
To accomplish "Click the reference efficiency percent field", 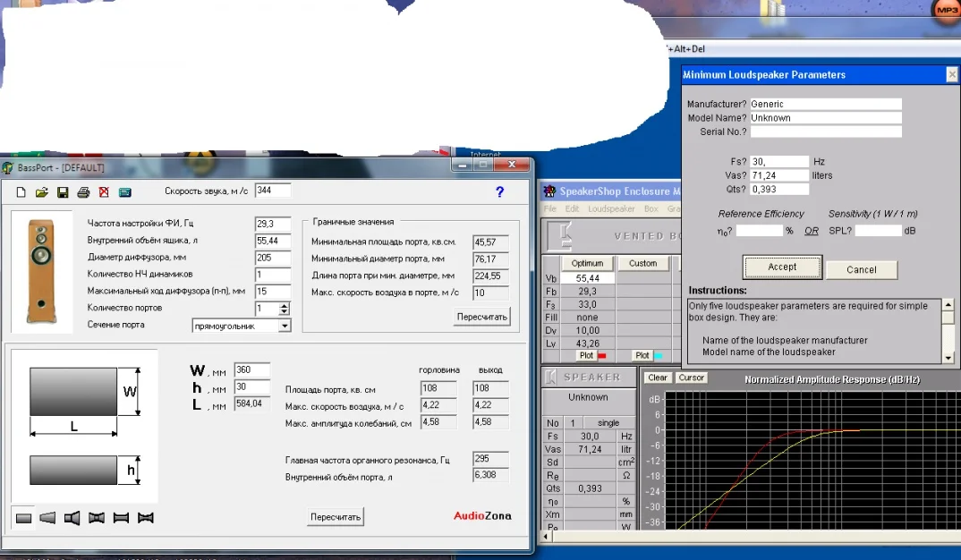I will pos(759,231).
